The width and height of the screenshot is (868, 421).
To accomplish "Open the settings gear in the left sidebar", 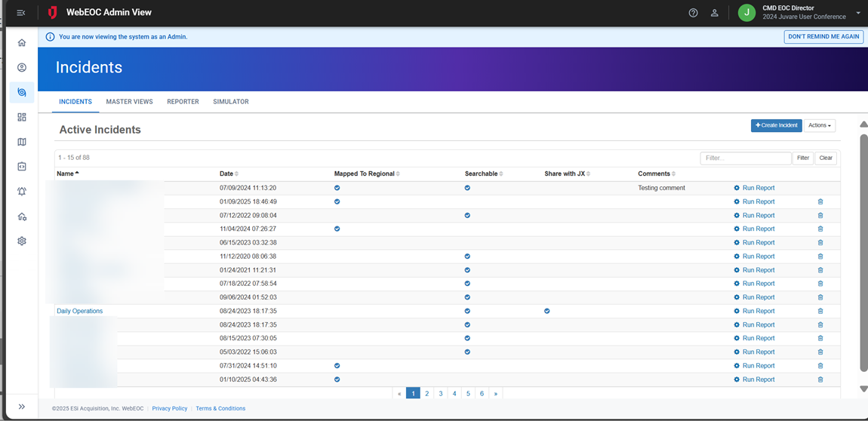I will click(22, 241).
